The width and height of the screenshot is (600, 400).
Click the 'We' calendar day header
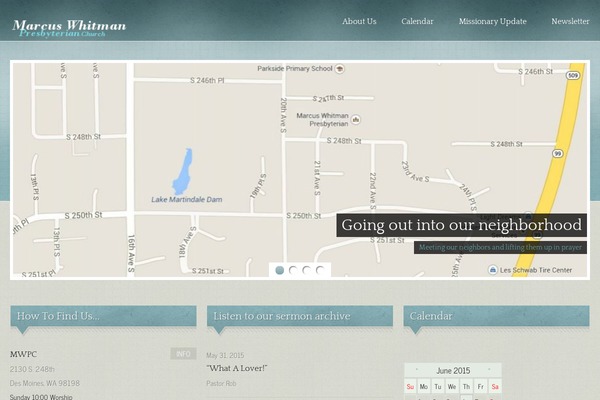(452, 387)
